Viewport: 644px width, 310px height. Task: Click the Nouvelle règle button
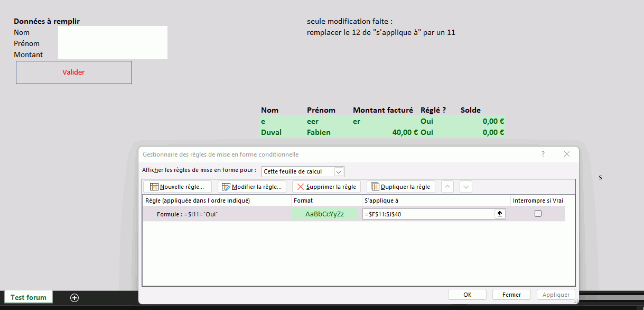point(177,187)
